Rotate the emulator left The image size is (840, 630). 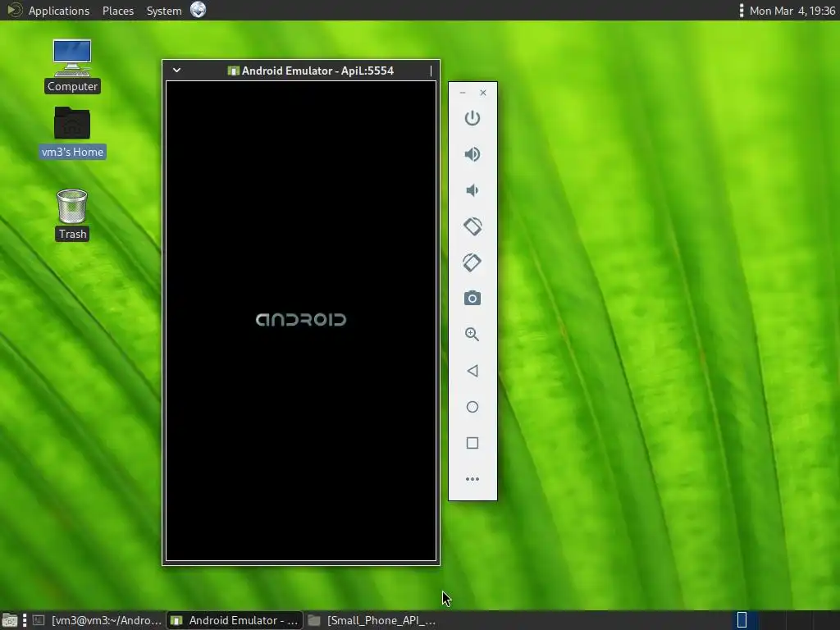coord(472,226)
